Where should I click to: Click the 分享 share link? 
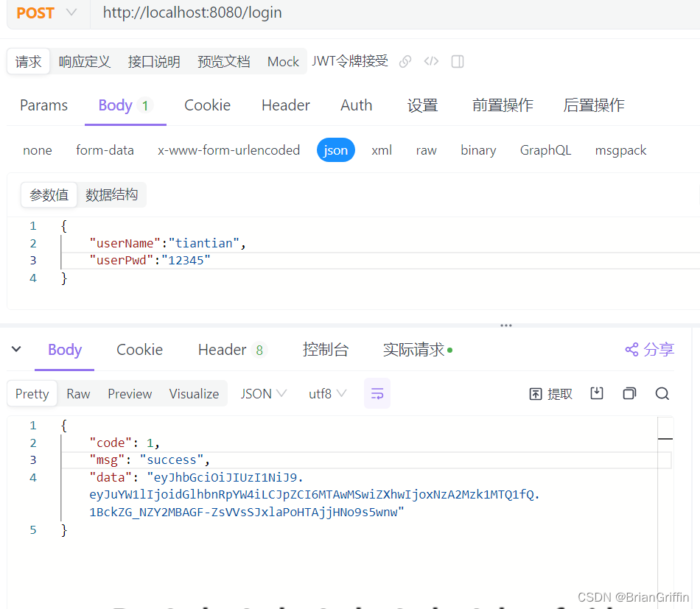pos(649,349)
